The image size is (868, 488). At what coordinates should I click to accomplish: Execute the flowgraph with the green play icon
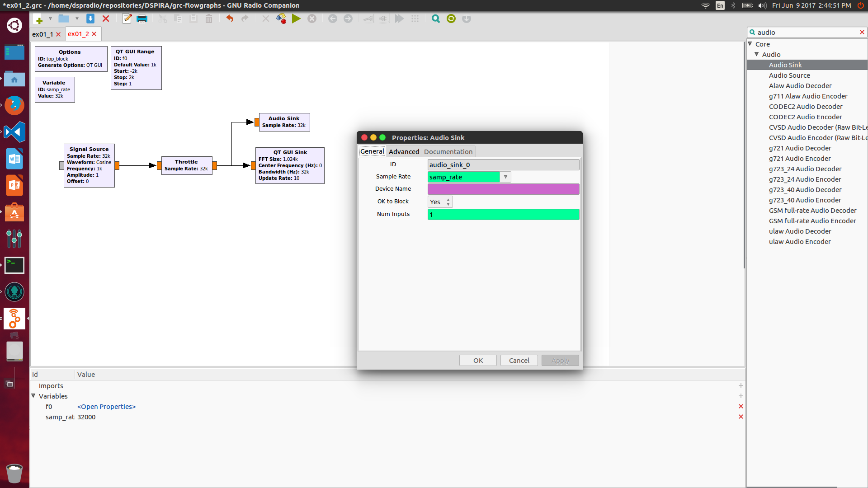pyautogui.click(x=297, y=19)
